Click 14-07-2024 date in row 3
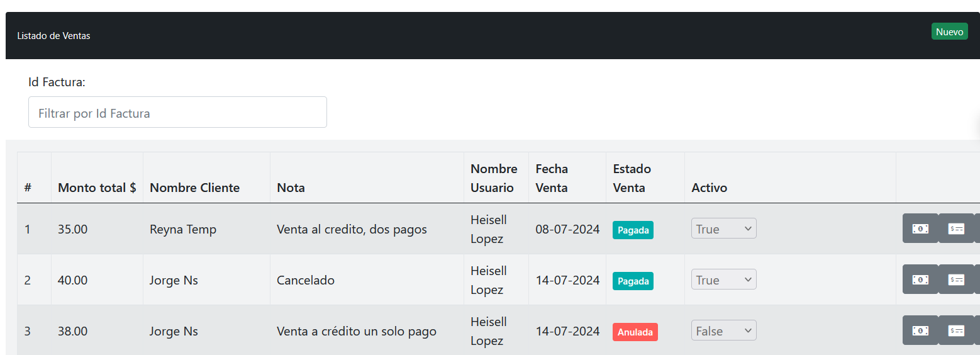The height and width of the screenshot is (355, 980). (x=567, y=331)
